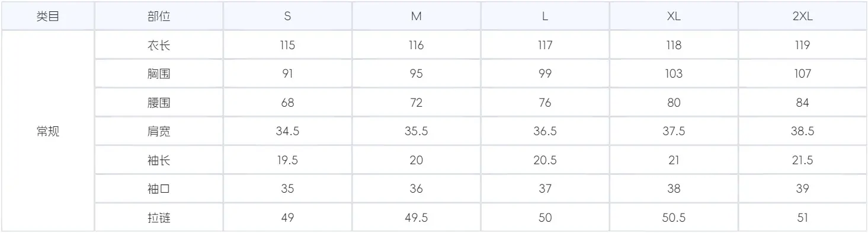Select the 肩宽 row label

pos(159,132)
